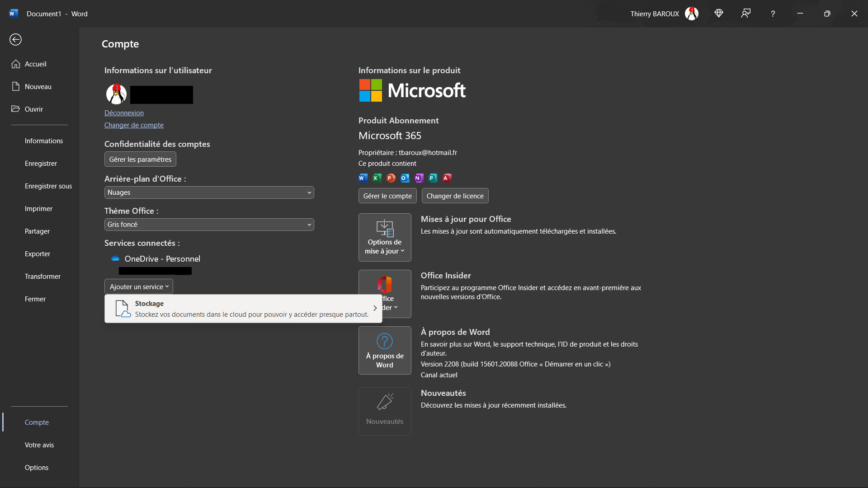This screenshot has width=868, height=488.
Task: Click user penguin avatar in title bar
Action: click(x=692, y=14)
